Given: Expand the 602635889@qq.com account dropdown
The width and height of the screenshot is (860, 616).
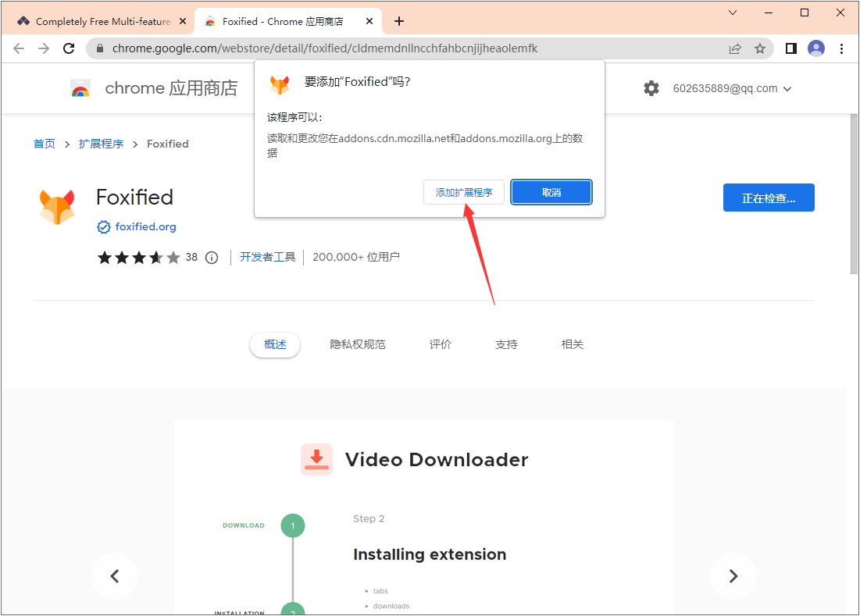Looking at the screenshot, I should (x=732, y=89).
